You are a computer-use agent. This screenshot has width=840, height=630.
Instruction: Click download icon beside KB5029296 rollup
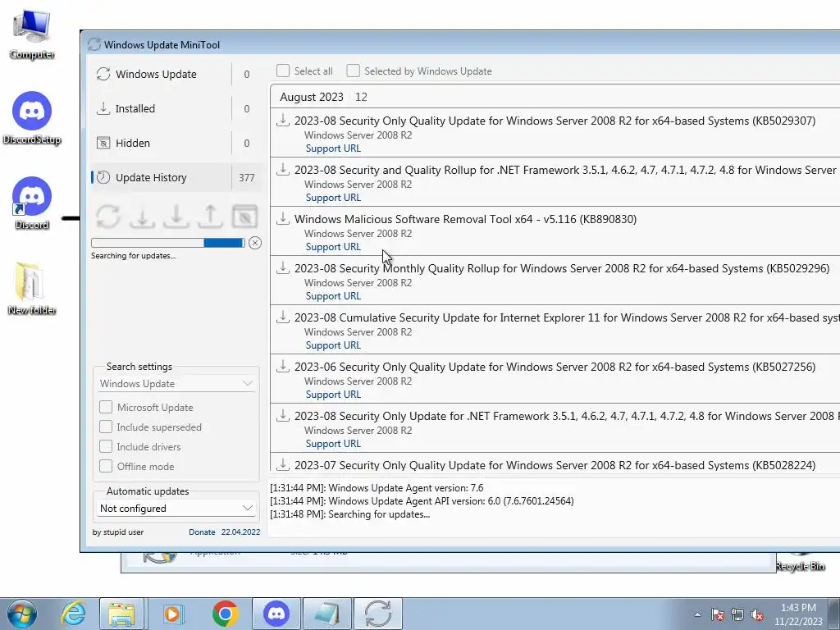coord(283,267)
